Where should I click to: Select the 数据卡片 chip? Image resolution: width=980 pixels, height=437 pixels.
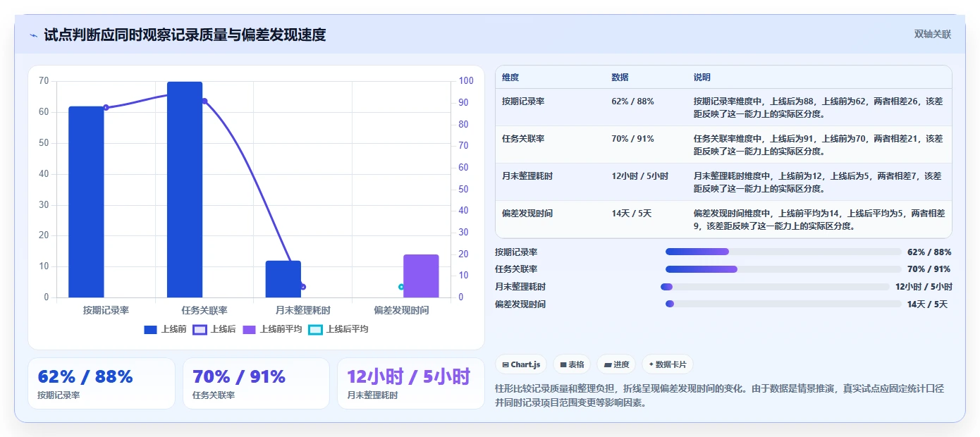tap(667, 364)
